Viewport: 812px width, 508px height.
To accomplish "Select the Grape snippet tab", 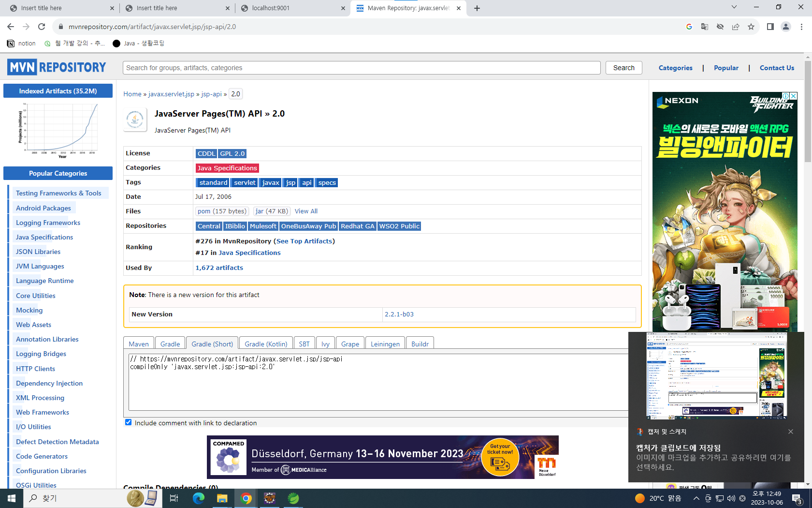I will [350, 344].
